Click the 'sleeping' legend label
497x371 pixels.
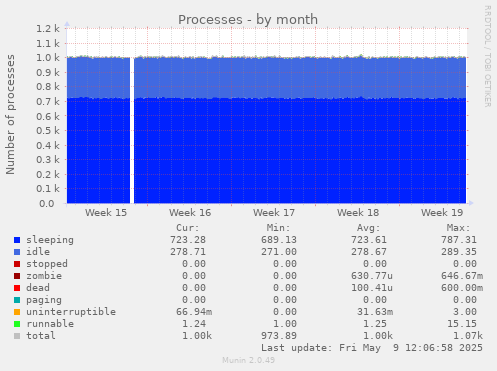tap(50, 240)
